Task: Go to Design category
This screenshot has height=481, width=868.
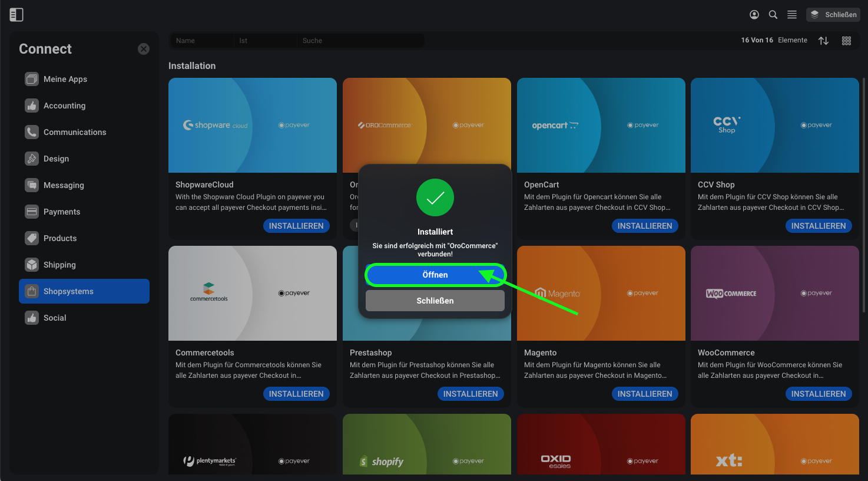Action: pyautogui.click(x=84, y=159)
